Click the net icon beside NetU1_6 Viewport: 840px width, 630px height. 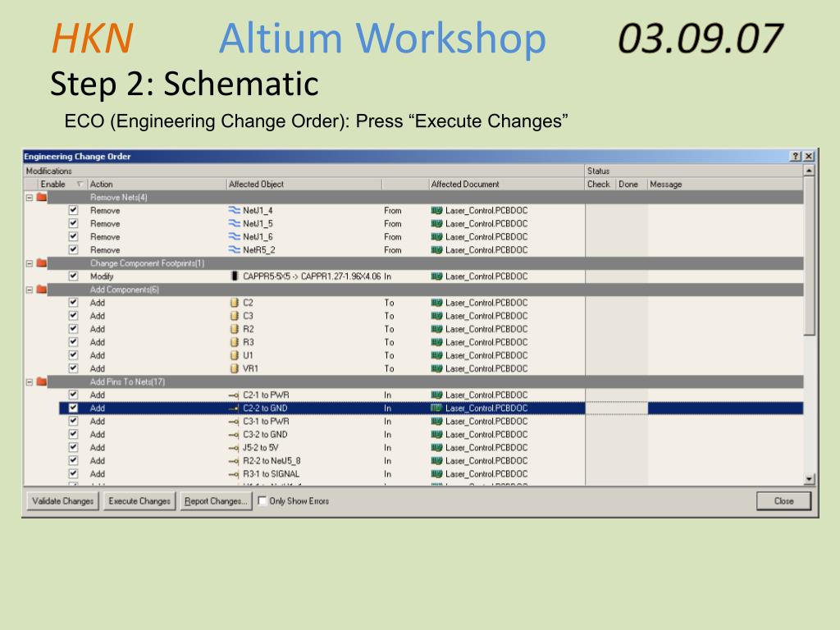click(234, 236)
